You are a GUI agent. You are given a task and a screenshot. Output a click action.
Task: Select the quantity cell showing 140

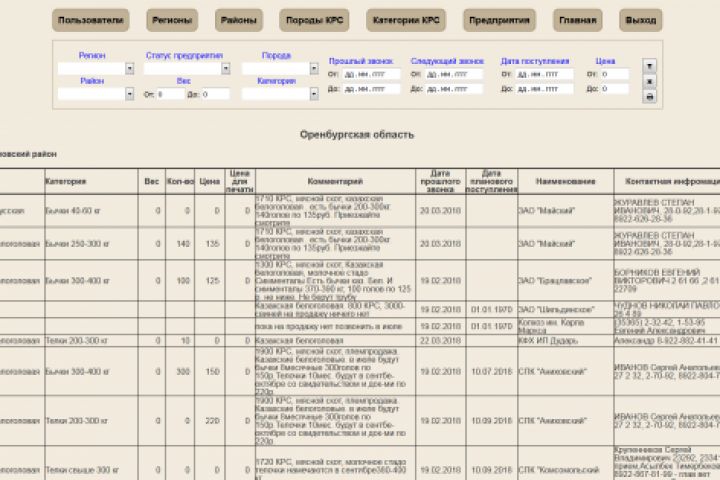(x=180, y=243)
